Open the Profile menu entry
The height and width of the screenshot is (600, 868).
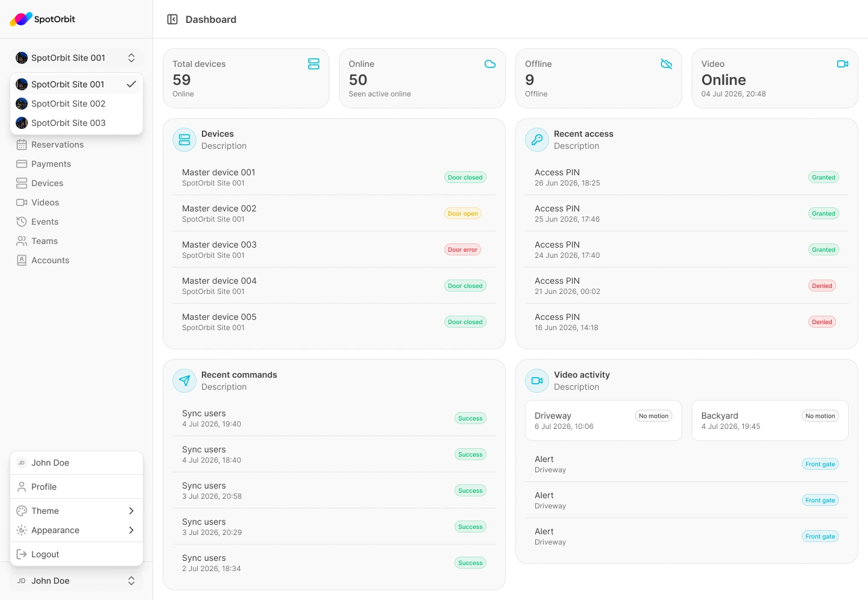(77, 487)
